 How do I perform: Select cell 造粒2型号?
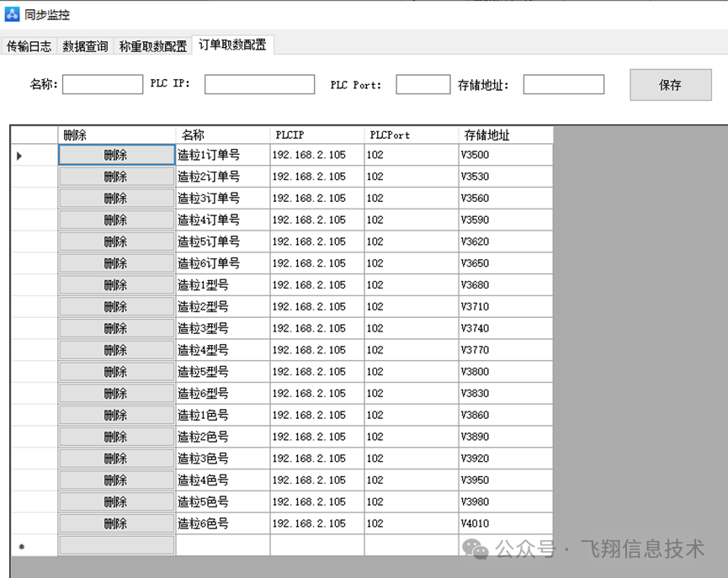pyautogui.click(x=223, y=306)
